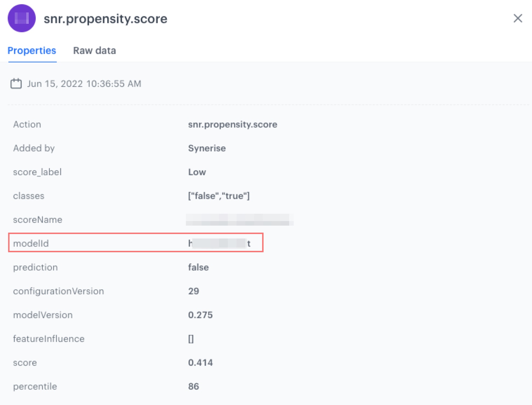Click the close X icon
Image resolution: width=532 pixels, height=405 pixels.
pyautogui.click(x=518, y=19)
